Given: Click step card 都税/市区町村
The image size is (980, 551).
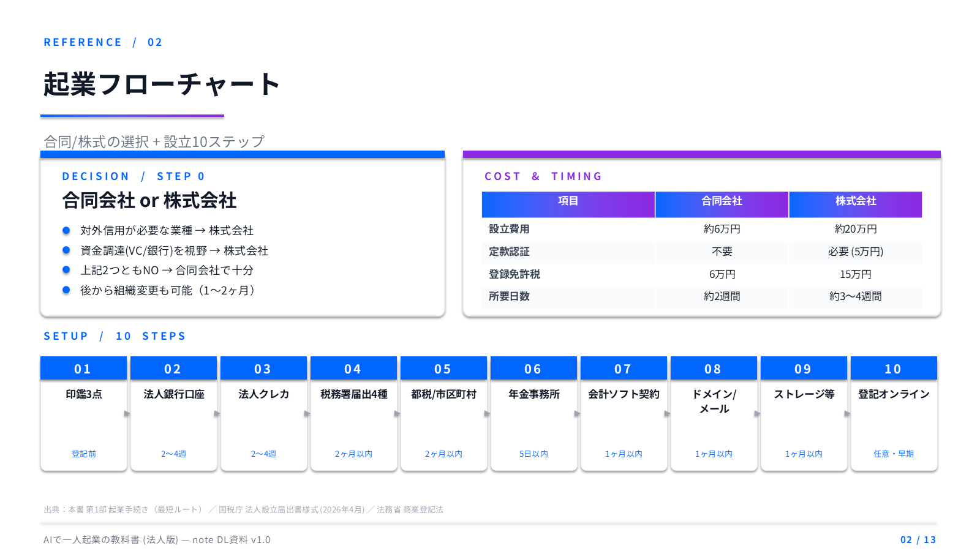Looking at the screenshot, I should click(x=443, y=413).
